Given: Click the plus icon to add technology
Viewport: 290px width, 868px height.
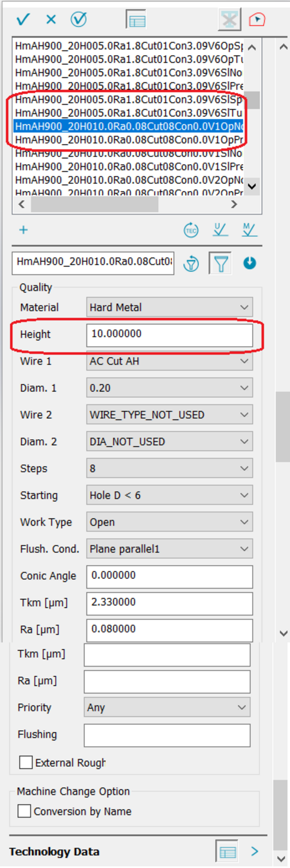Looking at the screenshot, I should click(x=24, y=230).
